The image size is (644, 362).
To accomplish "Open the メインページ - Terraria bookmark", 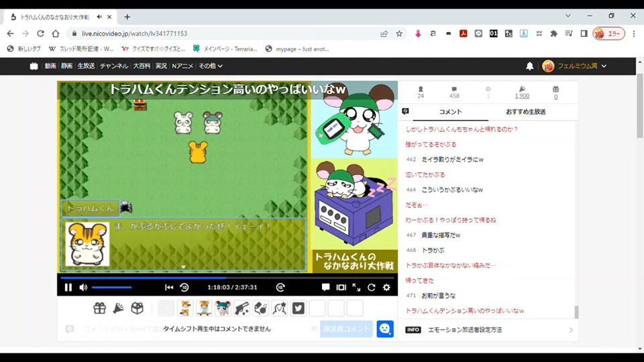I will click(225, 49).
